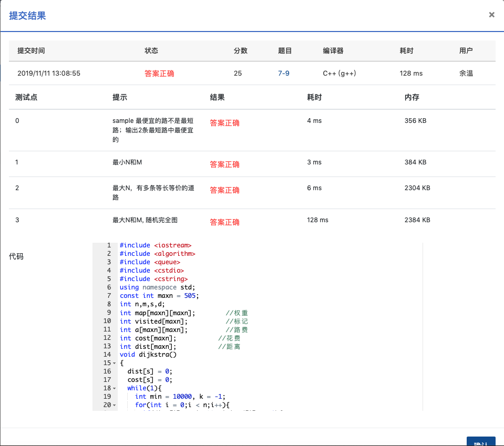Click the 分数 column header
This screenshot has height=446, width=504.
[x=240, y=50]
